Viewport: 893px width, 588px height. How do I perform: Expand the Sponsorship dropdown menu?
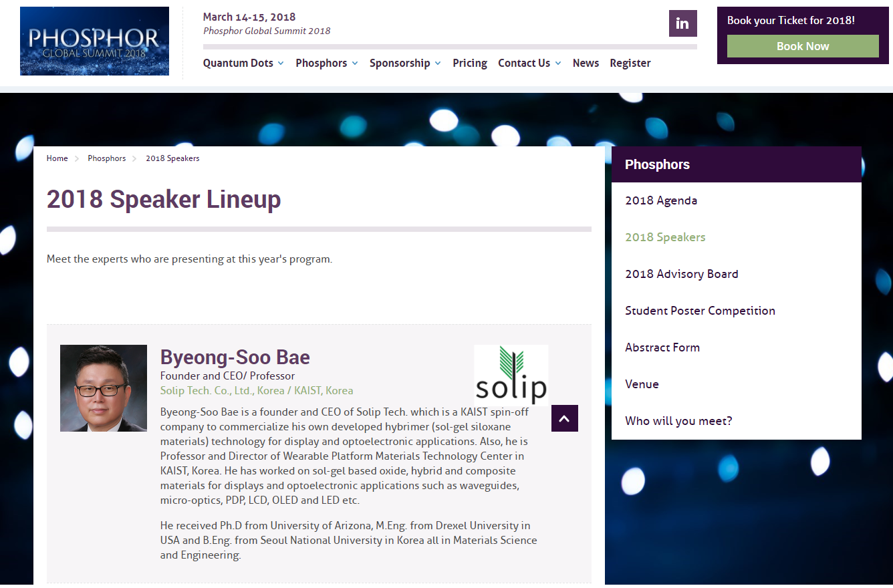point(405,63)
